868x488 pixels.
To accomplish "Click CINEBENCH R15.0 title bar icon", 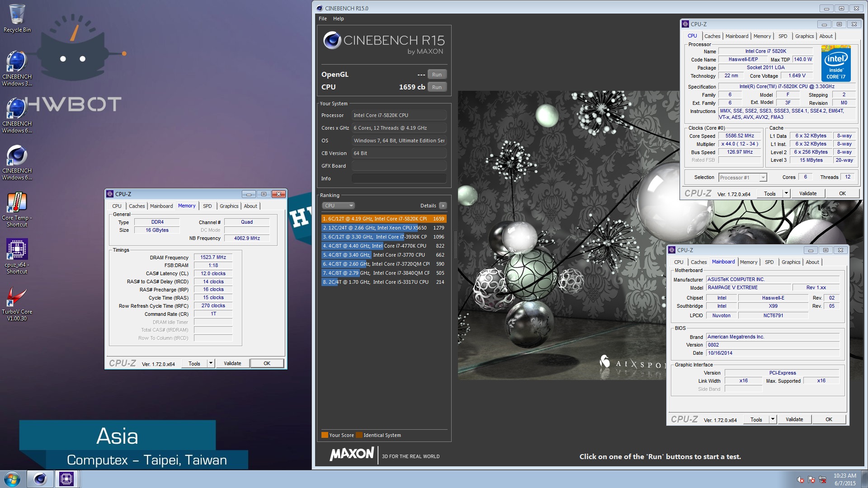I will coord(320,8).
